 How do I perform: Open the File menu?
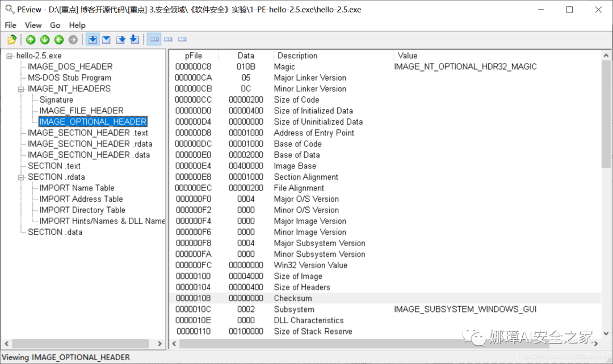(11, 25)
